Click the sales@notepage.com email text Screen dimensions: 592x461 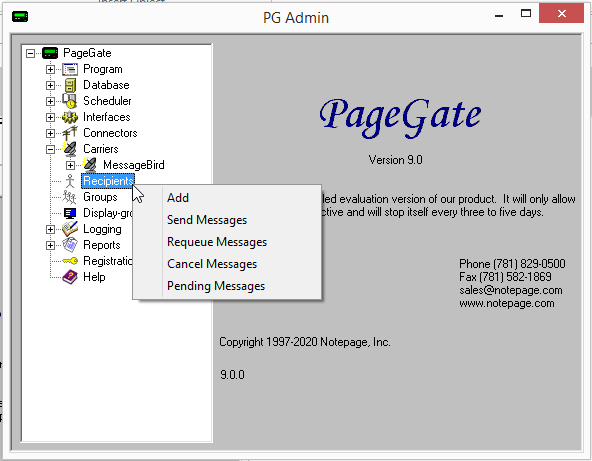point(511,290)
